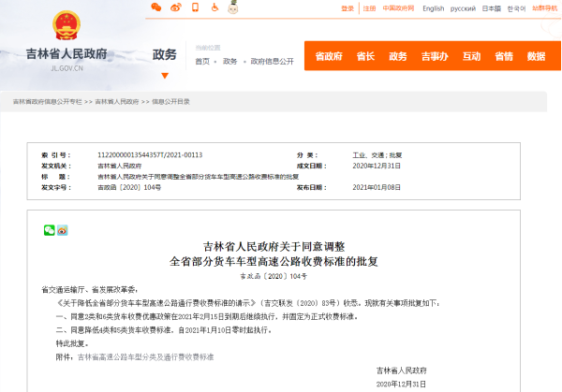
Task: Open the 互动 navigation tab
Action: pyautogui.click(x=471, y=56)
